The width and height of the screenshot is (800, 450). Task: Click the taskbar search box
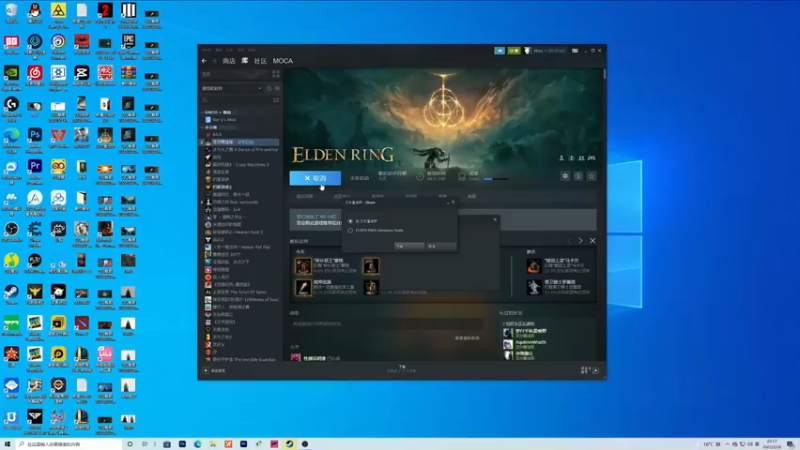(x=68, y=444)
